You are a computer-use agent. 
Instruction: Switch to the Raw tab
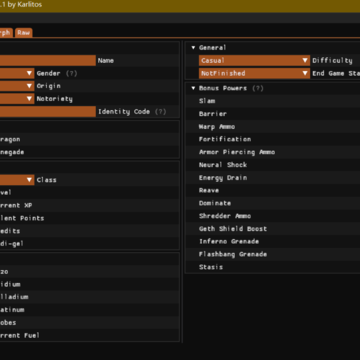(24, 32)
